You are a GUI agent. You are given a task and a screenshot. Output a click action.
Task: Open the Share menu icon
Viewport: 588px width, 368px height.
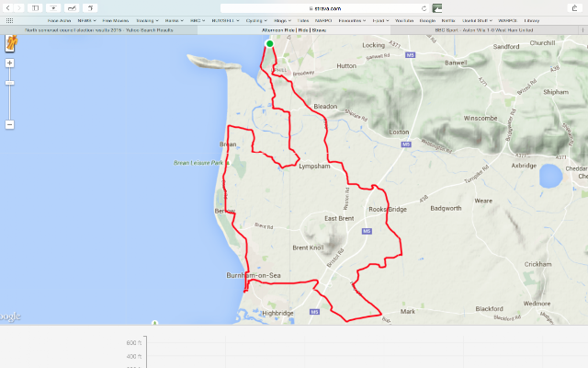(x=574, y=8)
